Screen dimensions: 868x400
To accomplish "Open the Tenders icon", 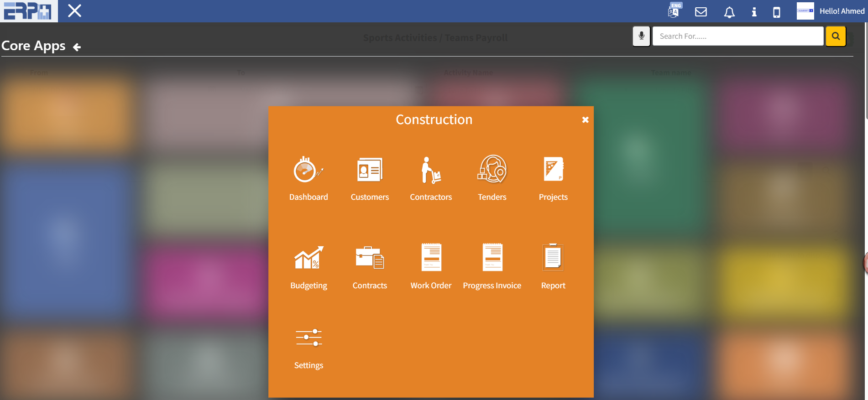I will click(x=492, y=169).
